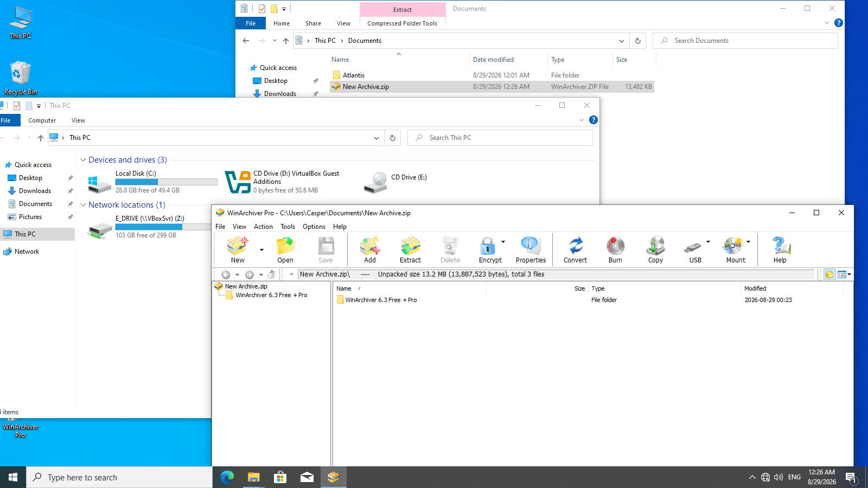Click the Copy disc icon in WinArchiver
868x488 pixels.
(x=655, y=246)
